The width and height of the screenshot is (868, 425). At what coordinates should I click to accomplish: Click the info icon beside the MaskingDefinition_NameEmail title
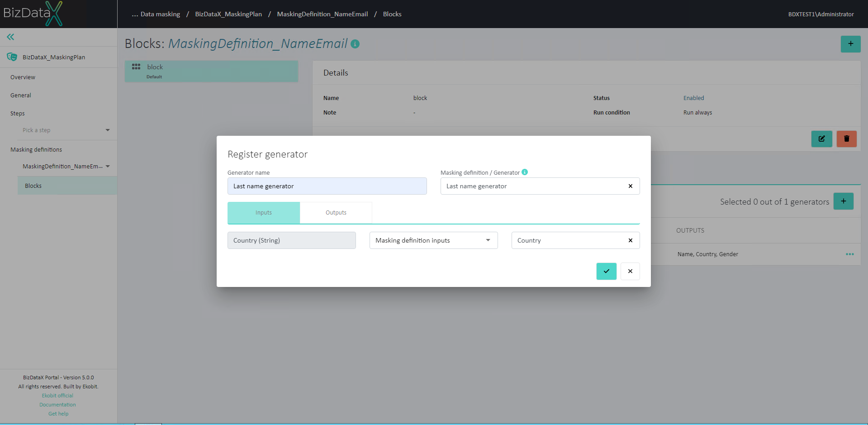tap(355, 44)
